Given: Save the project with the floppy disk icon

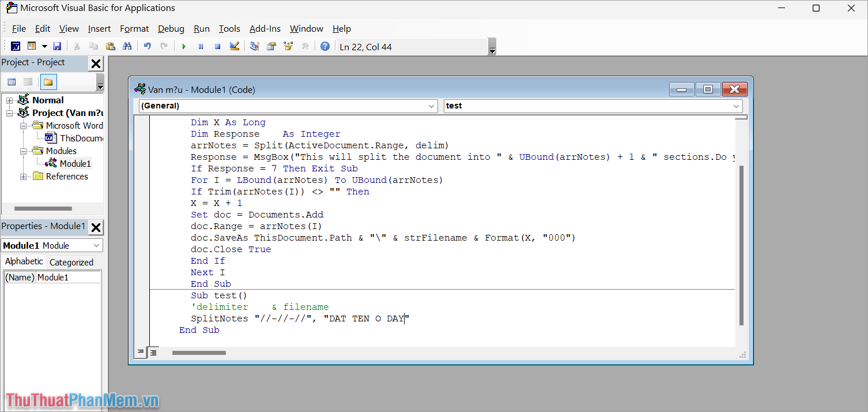Looking at the screenshot, I should point(57,47).
